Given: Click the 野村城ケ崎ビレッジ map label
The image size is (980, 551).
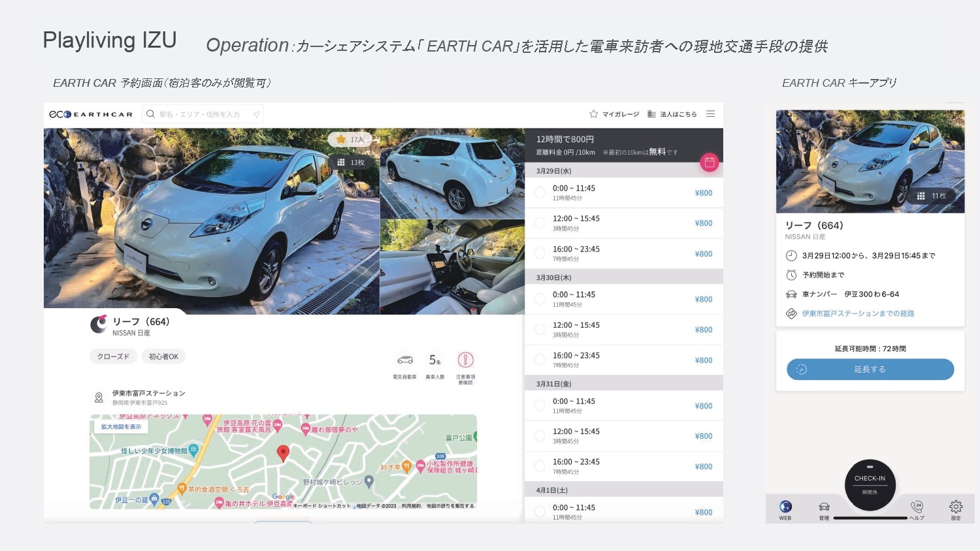Looking at the screenshot, I should [333, 482].
